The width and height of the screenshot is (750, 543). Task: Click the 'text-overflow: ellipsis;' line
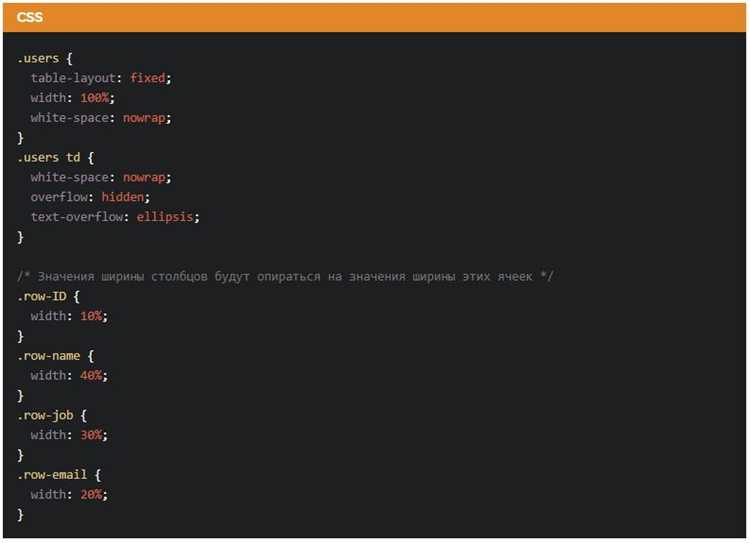coord(115,217)
